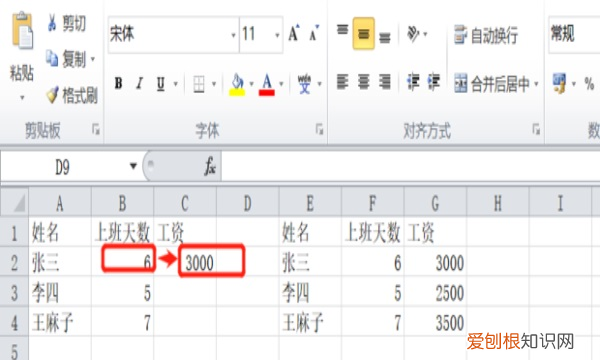
Task: Select column H header
Action: [497, 202]
